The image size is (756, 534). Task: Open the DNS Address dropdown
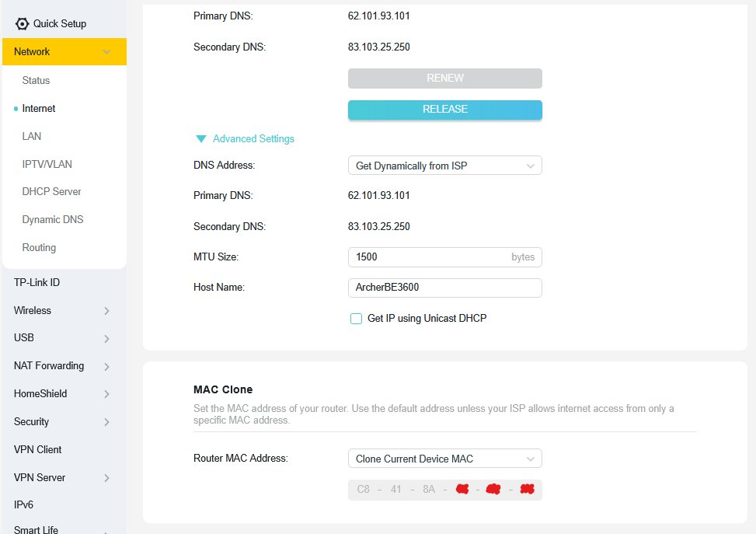click(x=444, y=166)
